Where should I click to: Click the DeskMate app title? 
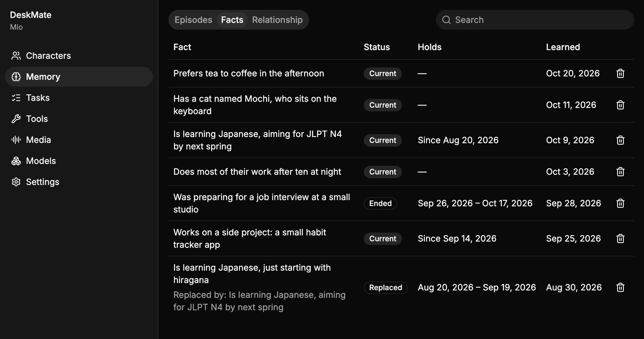[x=31, y=15]
